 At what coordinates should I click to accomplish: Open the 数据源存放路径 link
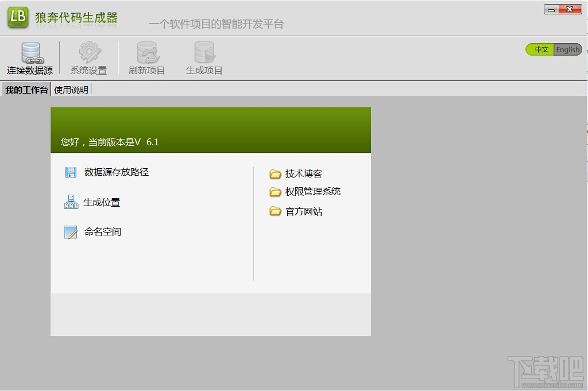click(116, 172)
